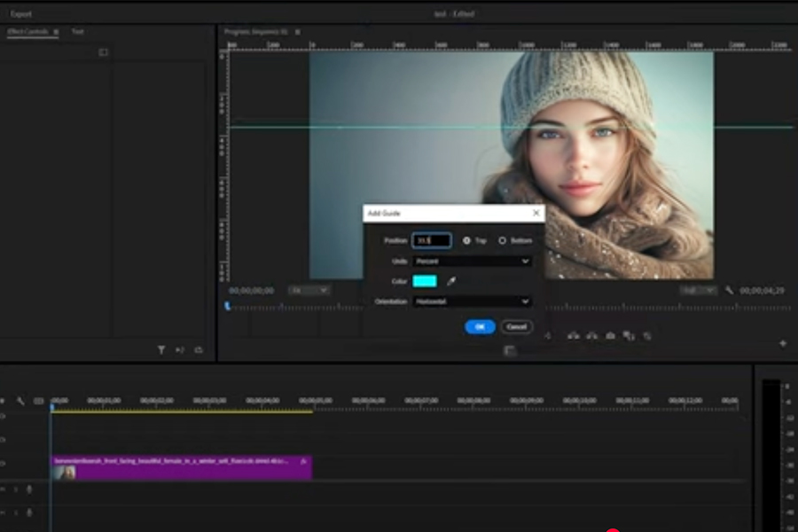Click the last icon in Program Monitor transport row
Viewport: 798px width, 532px height.
(647, 336)
